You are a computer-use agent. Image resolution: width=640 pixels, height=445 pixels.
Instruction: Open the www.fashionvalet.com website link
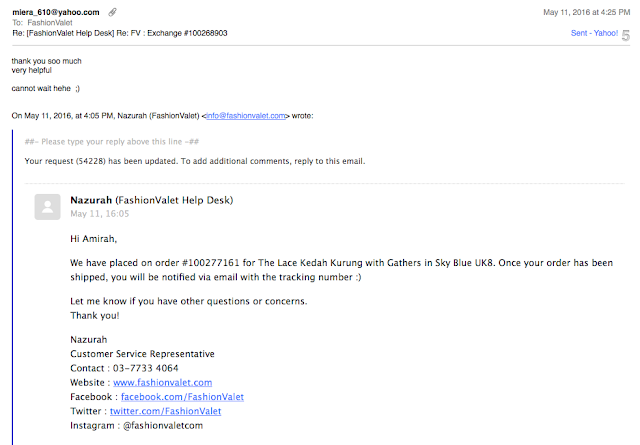point(162,383)
